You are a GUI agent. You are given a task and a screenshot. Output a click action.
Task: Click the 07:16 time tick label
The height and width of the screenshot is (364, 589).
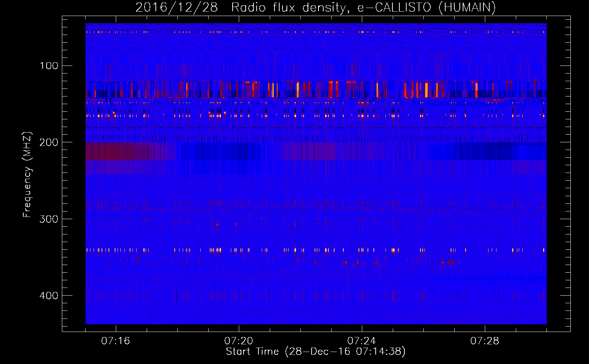pos(115,341)
